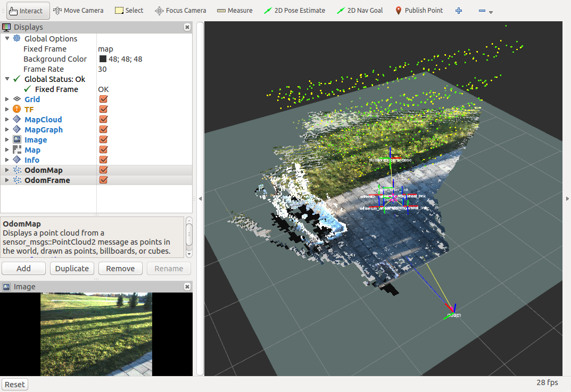571x392 pixels.
Task: Choose the Measure tool
Action: pyautogui.click(x=234, y=10)
